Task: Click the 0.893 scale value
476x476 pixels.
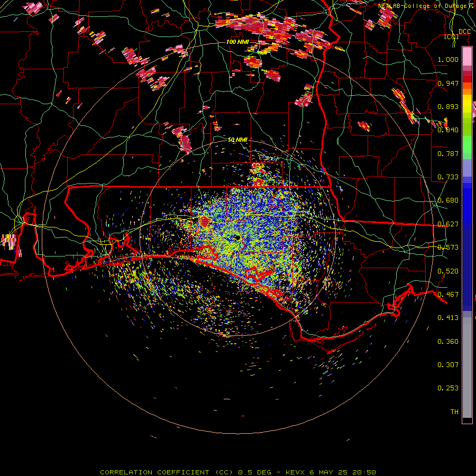Action: click(x=448, y=106)
